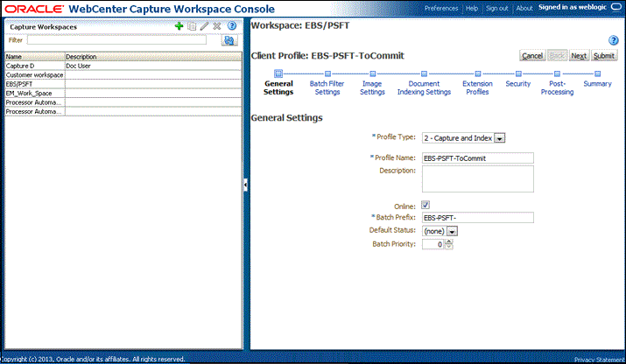Open help for the Capture Workspaces panel

tap(232, 26)
